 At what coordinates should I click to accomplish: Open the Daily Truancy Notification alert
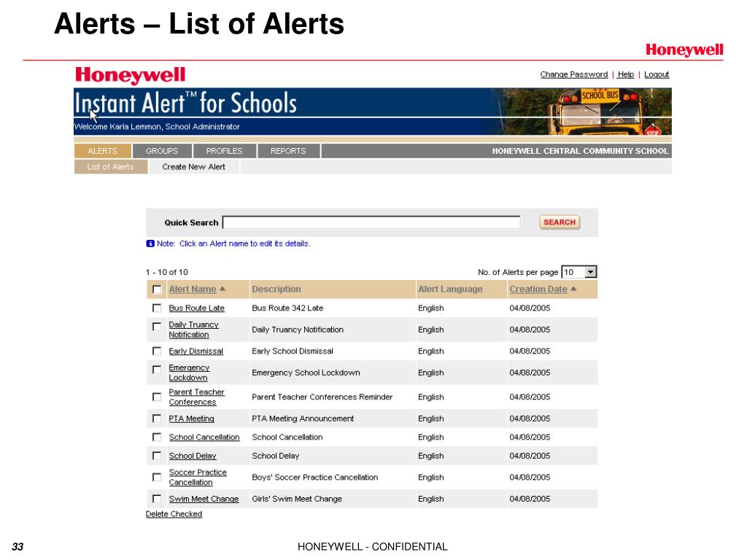coord(193,330)
